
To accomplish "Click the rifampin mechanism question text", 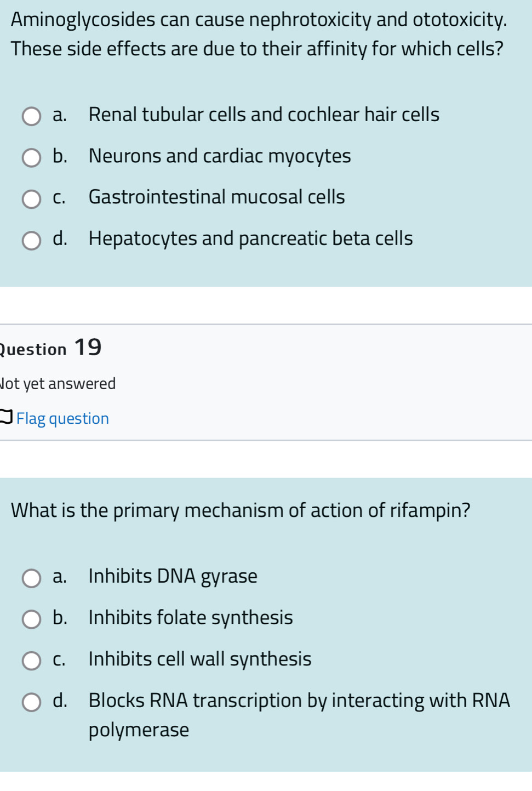I will pyautogui.click(x=241, y=510).
